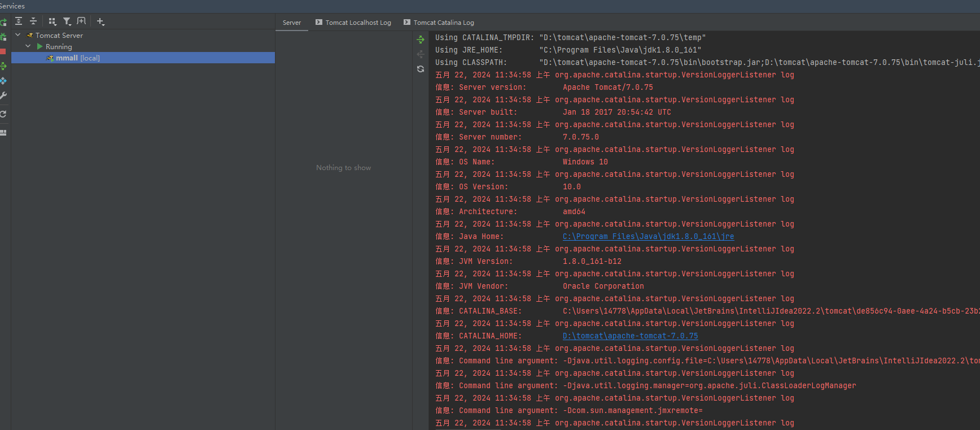Open the Group By dropdown icon
Viewport: 980px width, 430px height.
53,21
